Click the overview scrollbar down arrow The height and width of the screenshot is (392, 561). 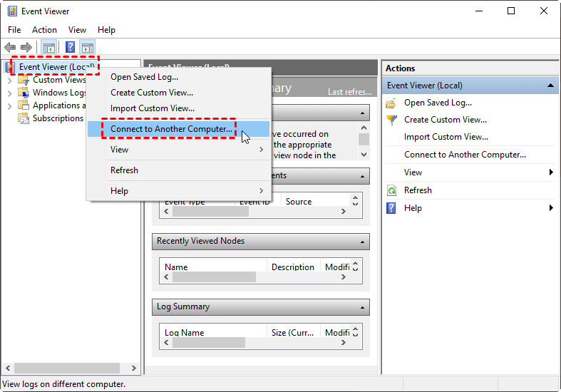[364, 154]
